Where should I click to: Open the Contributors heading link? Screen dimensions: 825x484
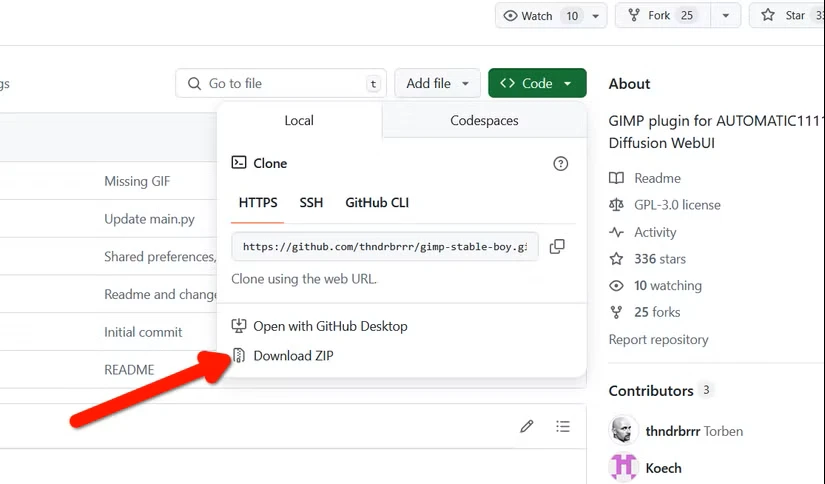point(651,391)
